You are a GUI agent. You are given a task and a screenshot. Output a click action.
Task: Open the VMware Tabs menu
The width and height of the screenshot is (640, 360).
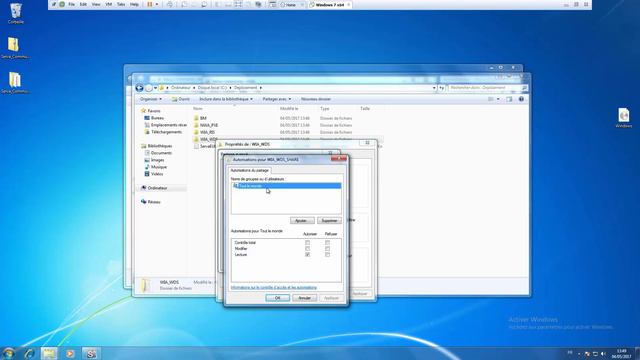coord(121,4)
